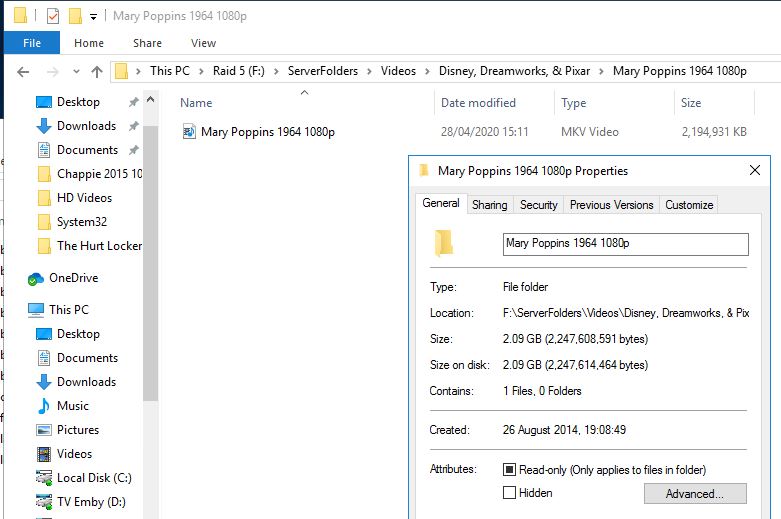
Task: Sort by Date modified column
Action: pos(478,103)
